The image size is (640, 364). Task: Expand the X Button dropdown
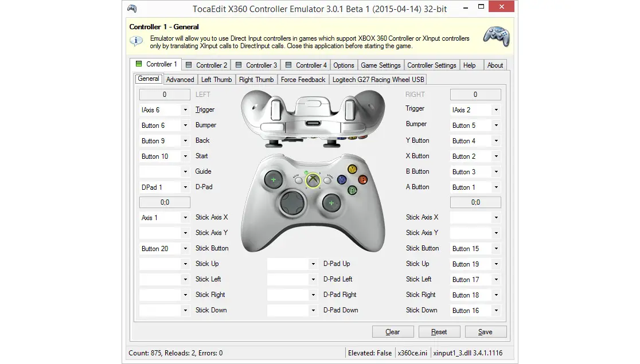point(496,156)
